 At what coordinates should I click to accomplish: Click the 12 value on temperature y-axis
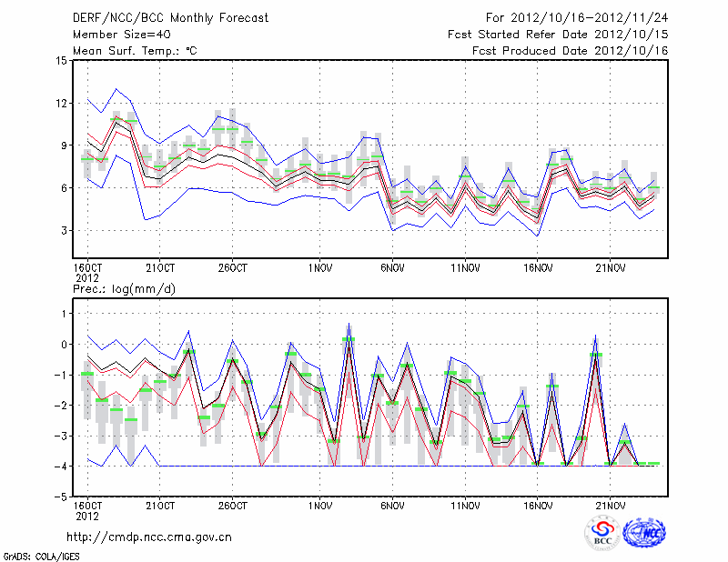pos(60,104)
